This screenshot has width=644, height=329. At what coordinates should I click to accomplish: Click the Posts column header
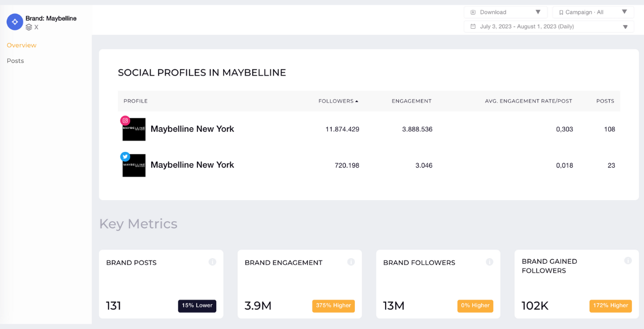[605, 101]
